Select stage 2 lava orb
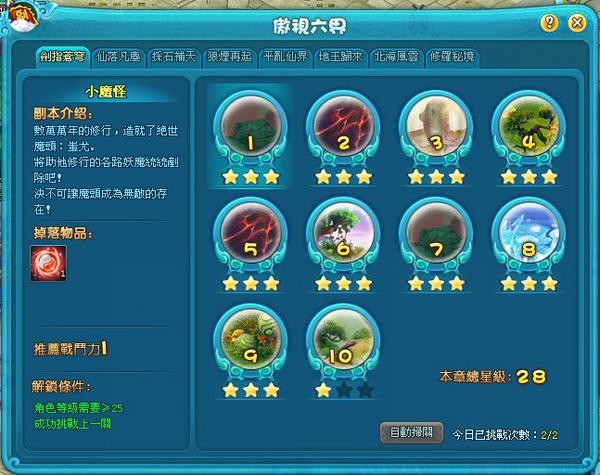This screenshot has height=475, width=600. point(343,126)
